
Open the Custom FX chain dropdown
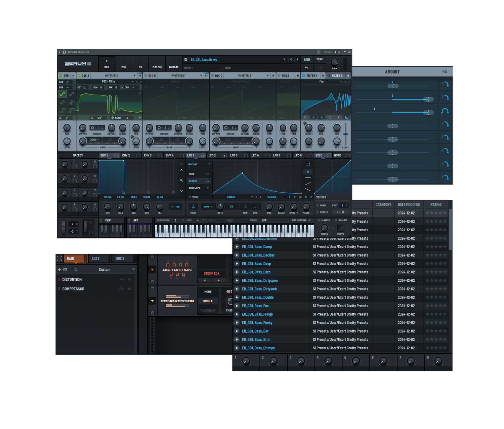[133, 269]
